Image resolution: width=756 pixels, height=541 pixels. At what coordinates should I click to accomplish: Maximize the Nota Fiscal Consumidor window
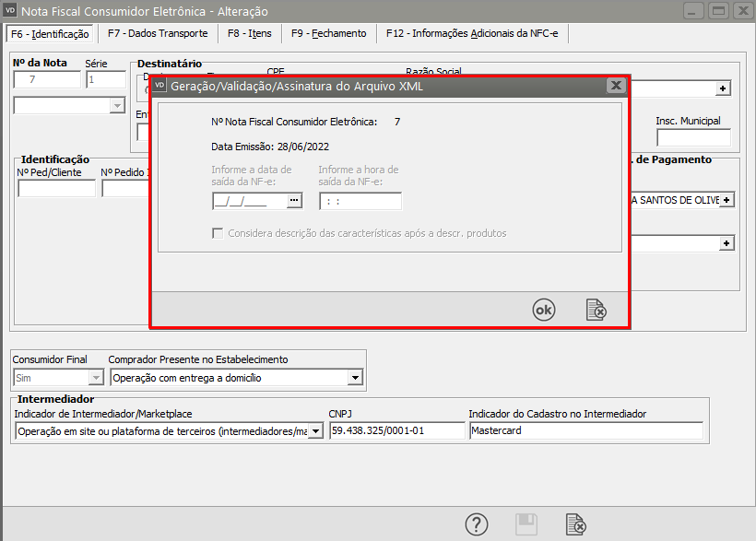(x=718, y=11)
